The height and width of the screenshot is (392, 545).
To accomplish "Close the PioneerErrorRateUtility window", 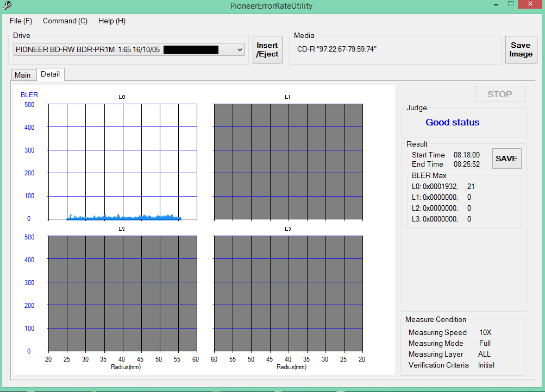I will [530, 4].
